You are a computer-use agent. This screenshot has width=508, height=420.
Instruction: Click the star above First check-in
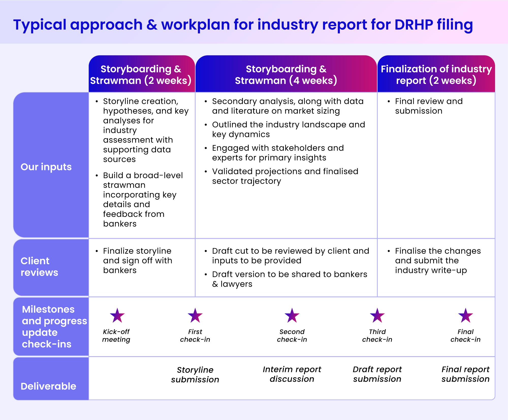pyautogui.click(x=195, y=315)
